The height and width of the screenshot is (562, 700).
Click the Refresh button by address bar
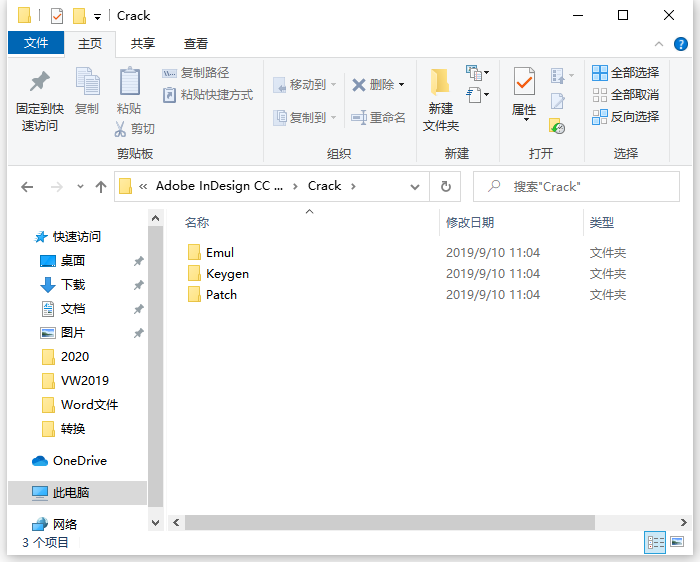446,187
